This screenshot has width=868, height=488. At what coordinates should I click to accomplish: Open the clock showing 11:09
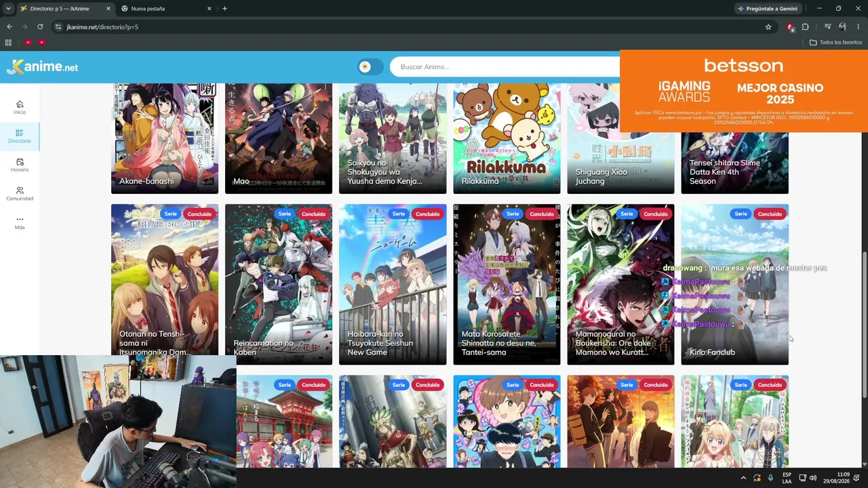pos(837,478)
